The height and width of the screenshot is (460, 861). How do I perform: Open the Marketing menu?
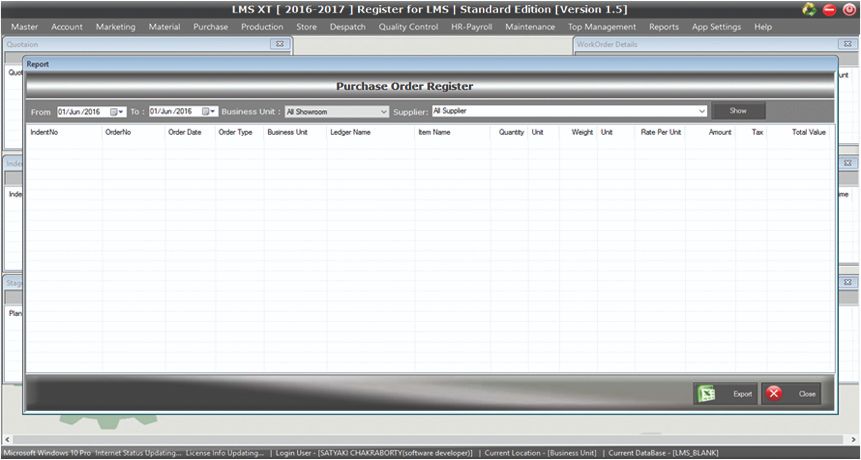point(115,27)
